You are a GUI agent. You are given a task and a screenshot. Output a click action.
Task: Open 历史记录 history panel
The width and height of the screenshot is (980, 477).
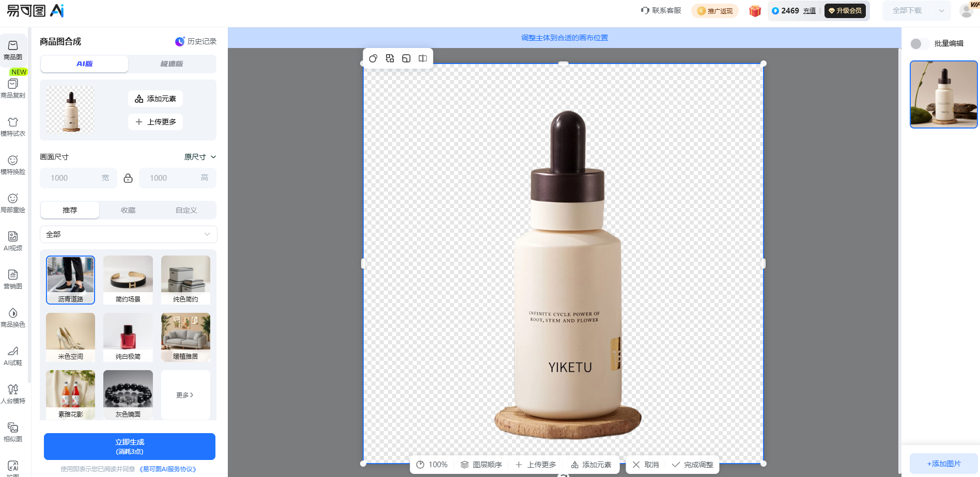tap(196, 41)
